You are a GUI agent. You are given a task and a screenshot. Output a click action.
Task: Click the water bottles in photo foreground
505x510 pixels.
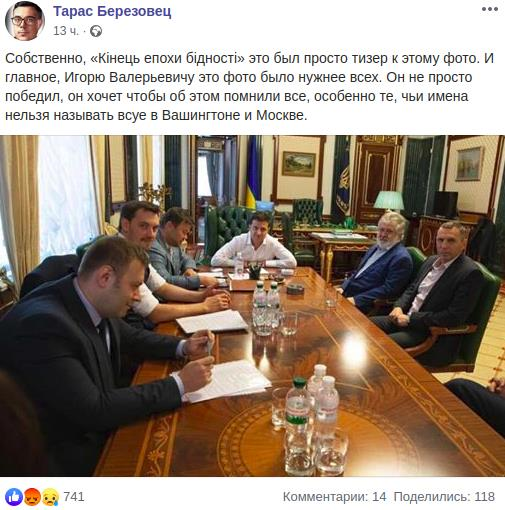pos(312,420)
